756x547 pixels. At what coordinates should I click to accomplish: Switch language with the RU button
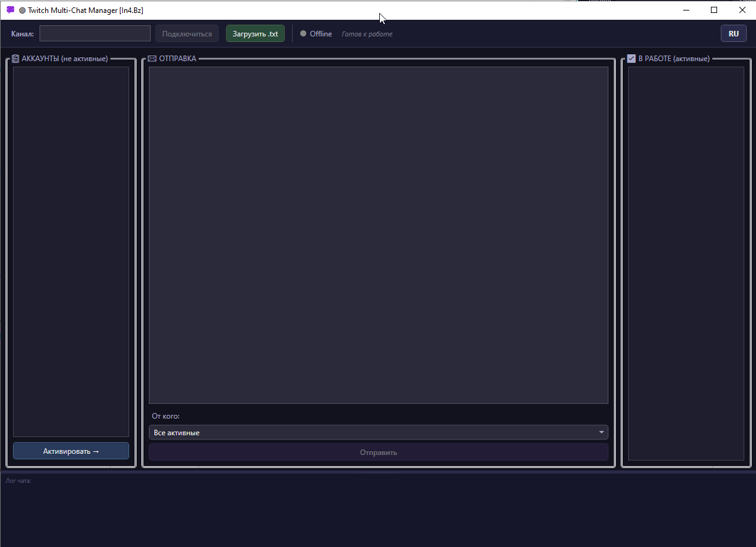coord(733,34)
